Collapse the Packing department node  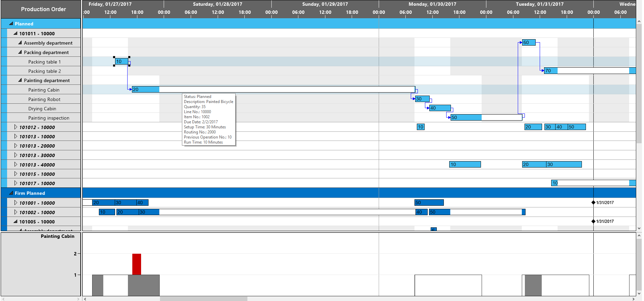pos(20,52)
